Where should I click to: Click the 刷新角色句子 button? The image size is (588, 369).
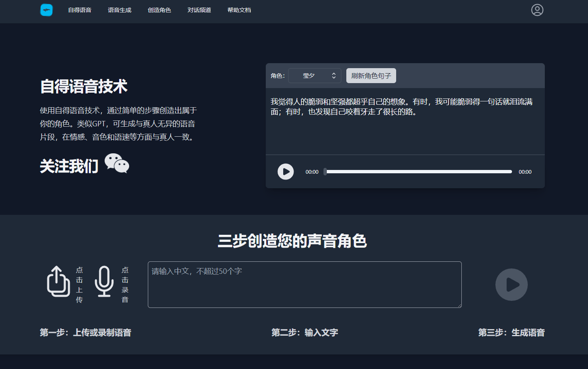tap(371, 75)
